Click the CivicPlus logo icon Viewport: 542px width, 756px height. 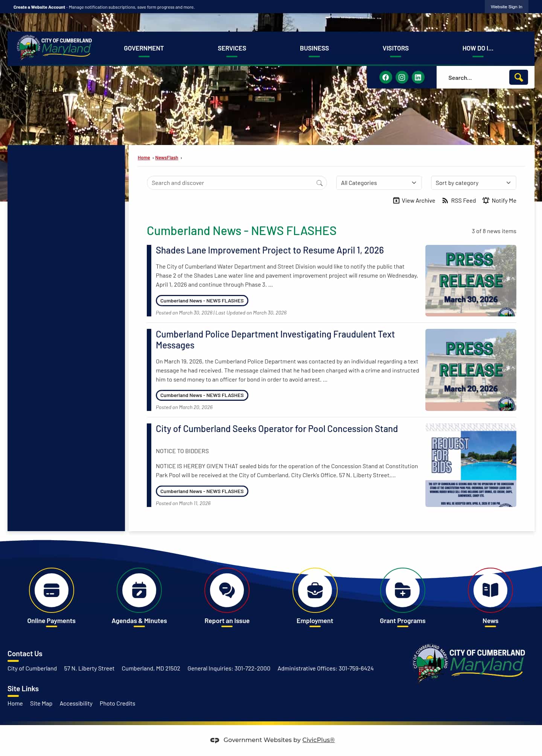[215, 740]
